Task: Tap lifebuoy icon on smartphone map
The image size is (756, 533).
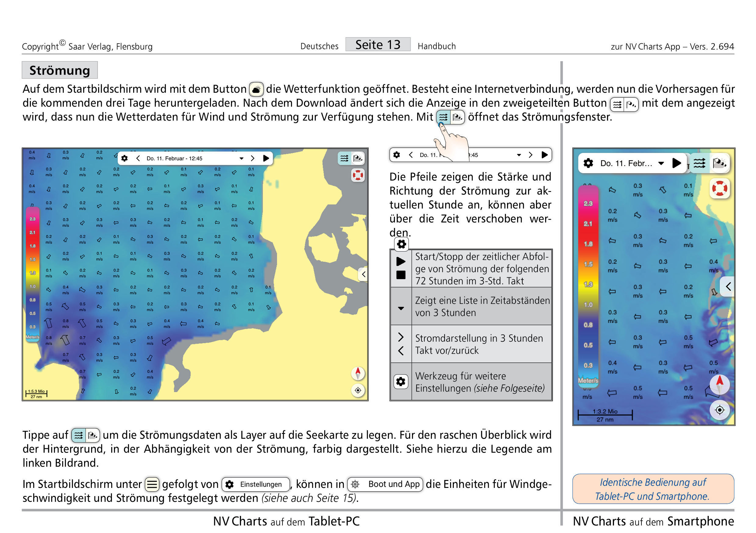Action: [x=720, y=188]
